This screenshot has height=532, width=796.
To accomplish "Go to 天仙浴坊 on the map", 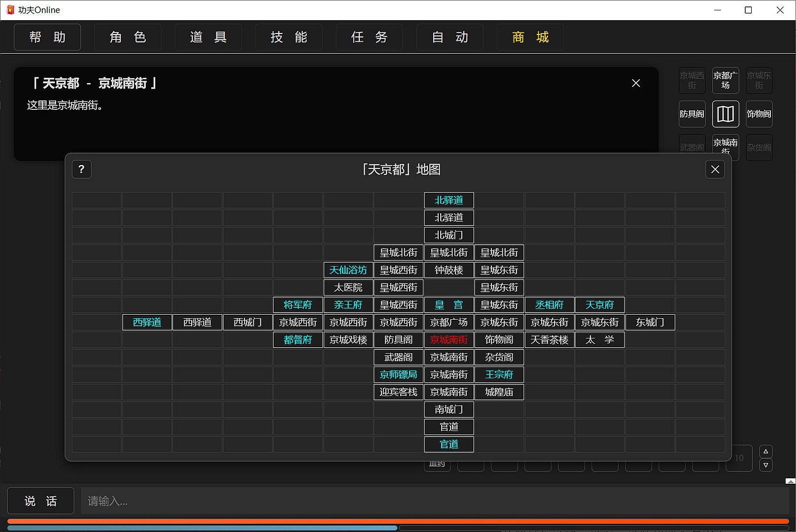I will pyautogui.click(x=348, y=270).
